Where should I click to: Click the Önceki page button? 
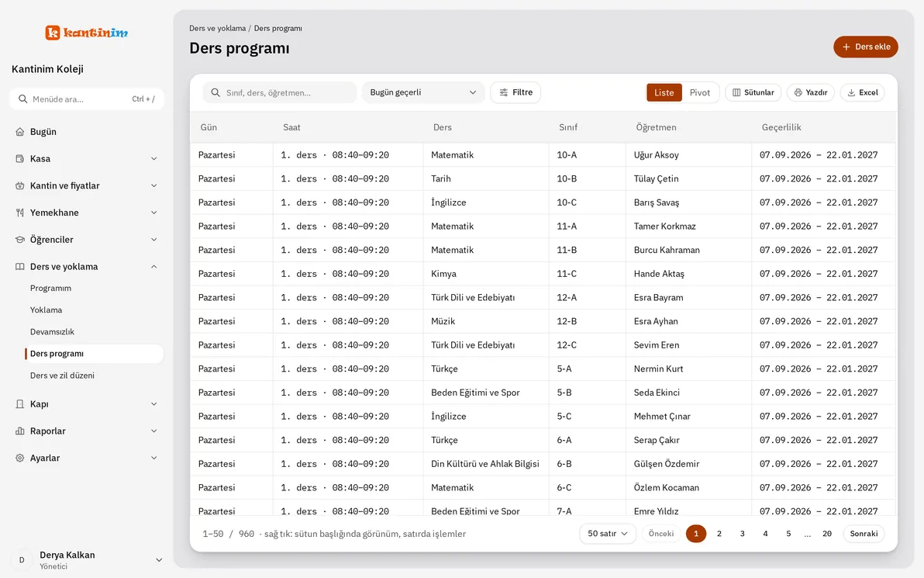pos(661,534)
